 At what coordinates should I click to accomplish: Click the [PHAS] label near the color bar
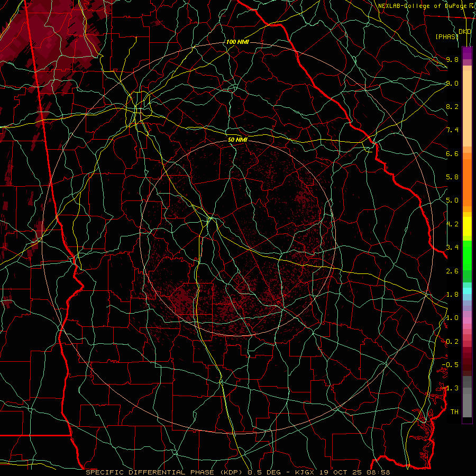tap(446, 36)
